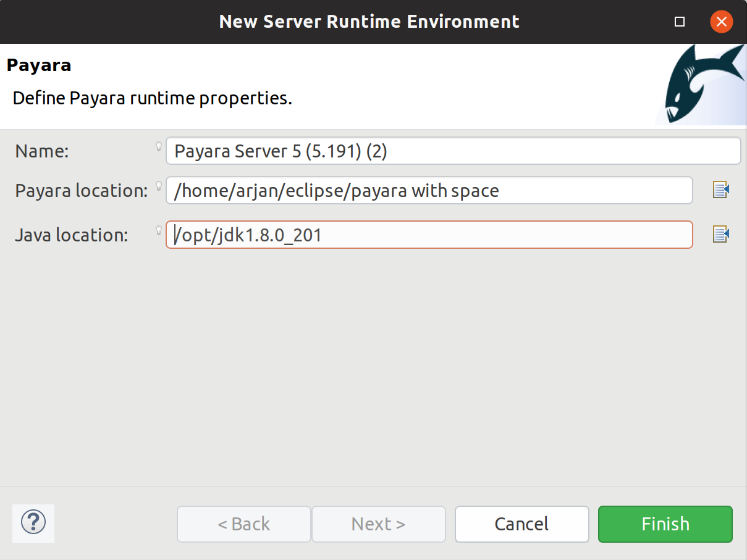Click the Java location path field
Image resolution: width=747 pixels, height=560 pixels.
(x=429, y=235)
